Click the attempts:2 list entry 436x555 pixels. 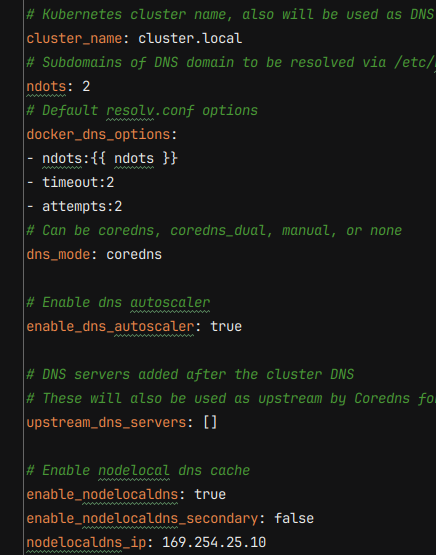point(82,207)
